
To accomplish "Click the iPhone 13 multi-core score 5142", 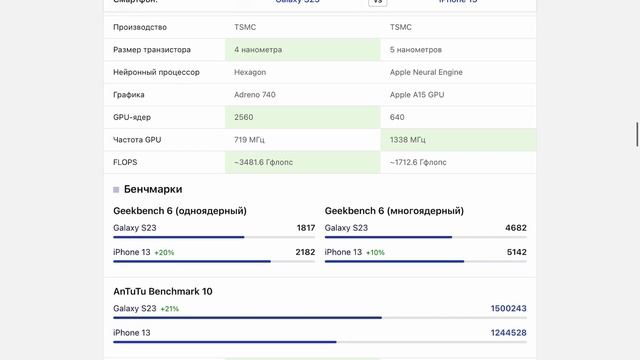I will (517, 252).
